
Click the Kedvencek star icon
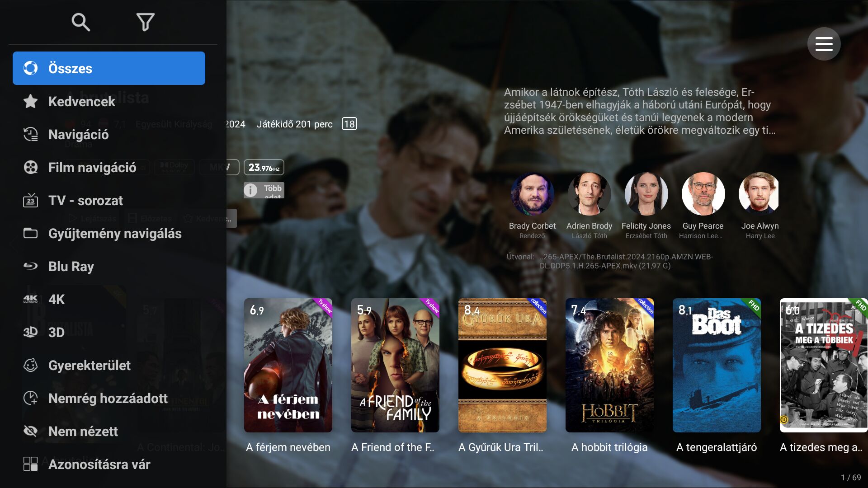click(x=30, y=101)
